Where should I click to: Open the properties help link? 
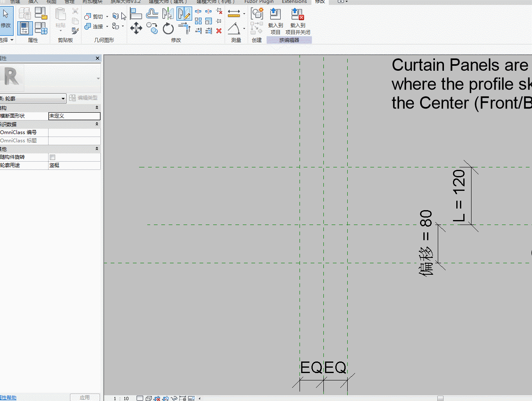(x=8, y=398)
